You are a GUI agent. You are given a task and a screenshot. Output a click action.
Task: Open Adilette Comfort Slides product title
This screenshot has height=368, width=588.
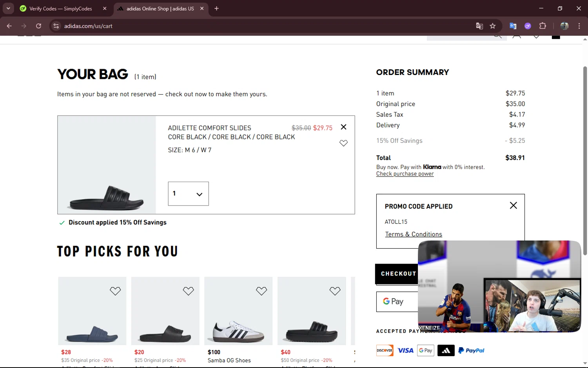(x=209, y=128)
